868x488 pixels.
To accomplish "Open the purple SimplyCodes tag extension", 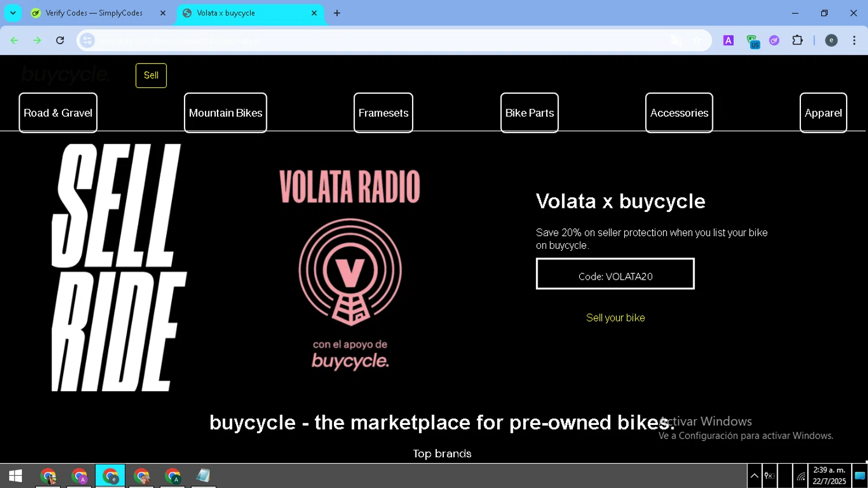I will pyautogui.click(x=774, y=41).
